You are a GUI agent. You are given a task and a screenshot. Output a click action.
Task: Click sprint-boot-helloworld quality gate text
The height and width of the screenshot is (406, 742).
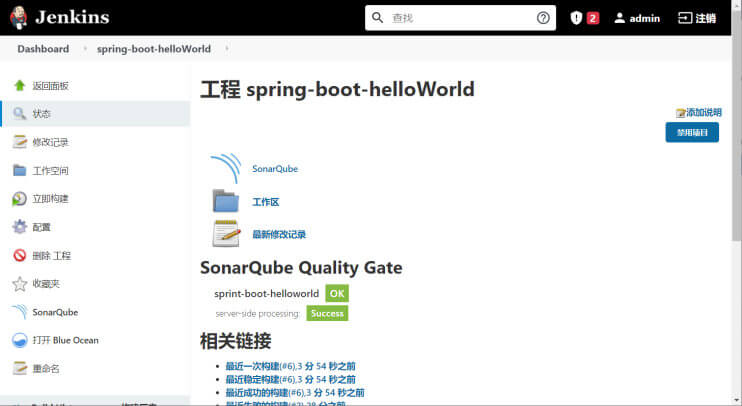266,293
